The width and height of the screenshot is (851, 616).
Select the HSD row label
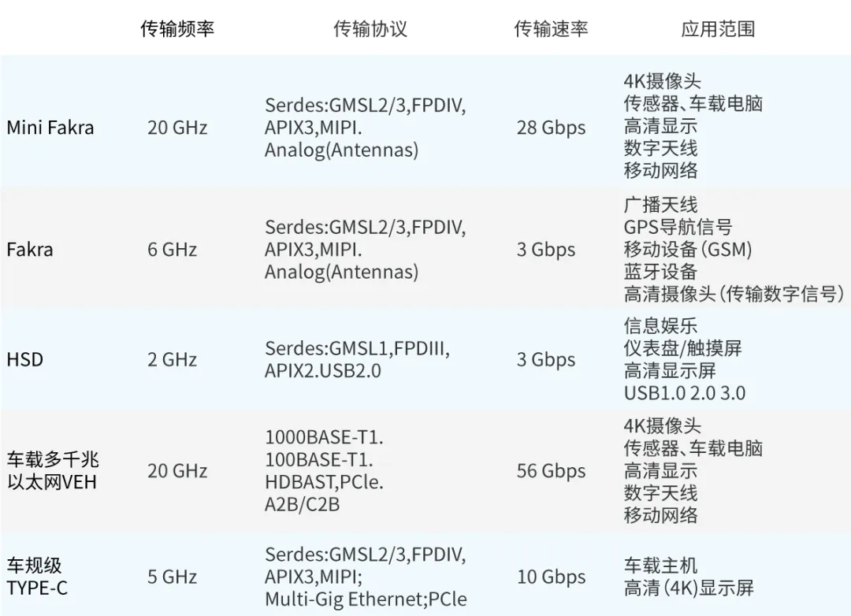(x=24, y=359)
